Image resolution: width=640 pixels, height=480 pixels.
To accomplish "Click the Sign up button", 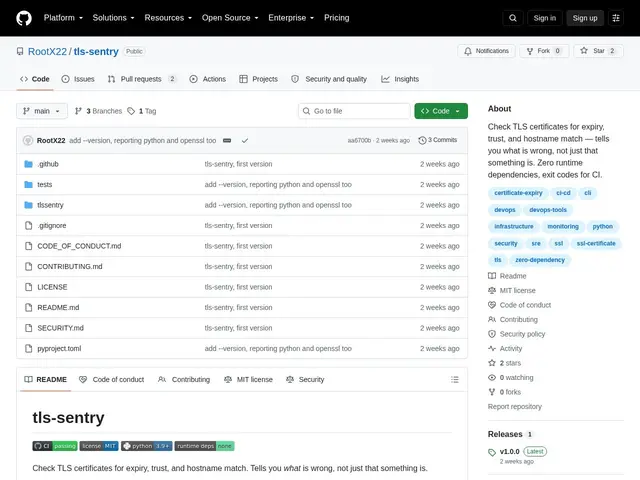I will (584, 18).
